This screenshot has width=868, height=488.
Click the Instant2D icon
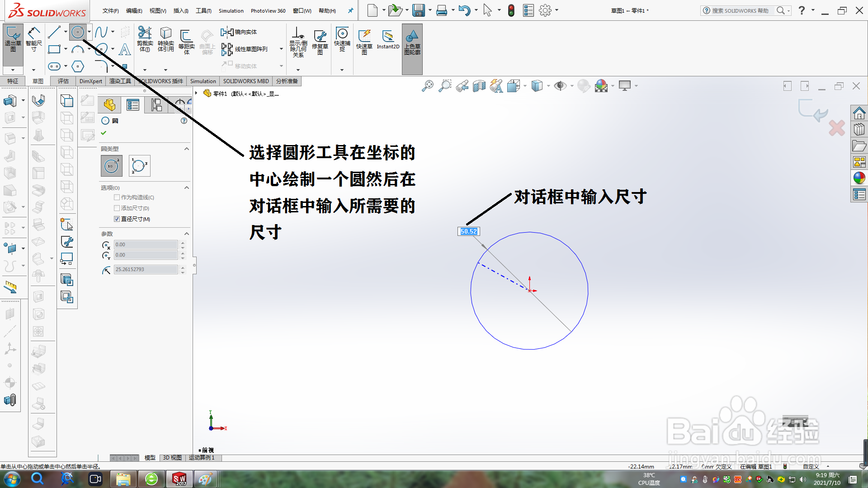point(388,39)
